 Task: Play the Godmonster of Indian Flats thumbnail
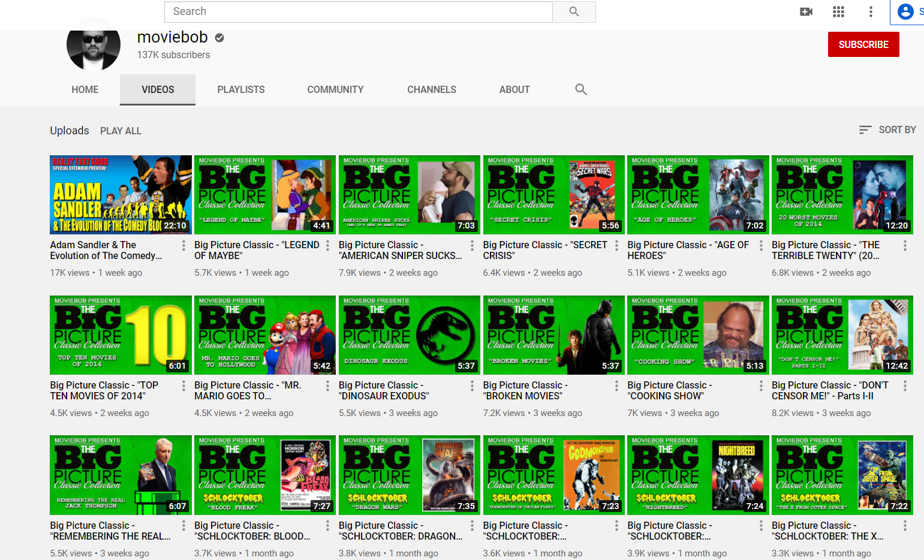[x=553, y=475]
